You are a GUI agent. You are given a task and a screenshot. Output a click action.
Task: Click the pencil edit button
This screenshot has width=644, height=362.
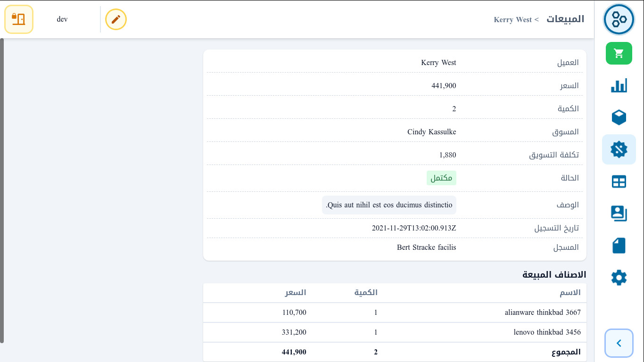pyautogui.click(x=116, y=19)
